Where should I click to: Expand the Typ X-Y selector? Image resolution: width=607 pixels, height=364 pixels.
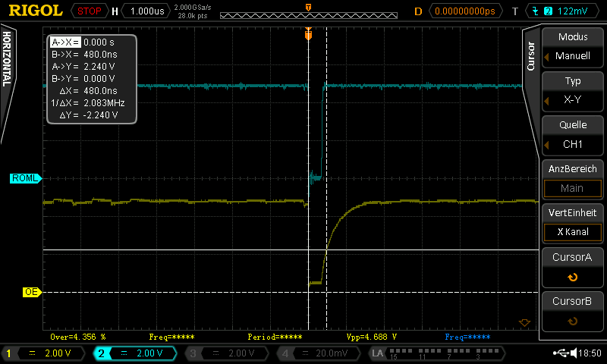click(x=572, y=91)
